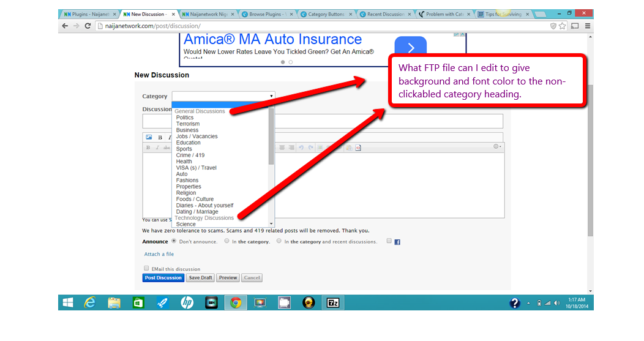The height and width of the screenshot is (341, 644).
Task: Open Windows Store from the taskbar
Action: pos(138,303)
